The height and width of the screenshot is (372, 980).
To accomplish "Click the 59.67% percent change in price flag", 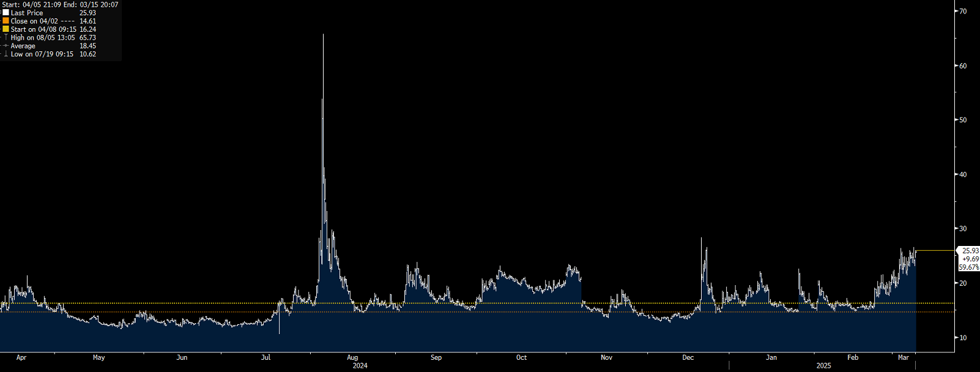I will (x=969, y=267).
